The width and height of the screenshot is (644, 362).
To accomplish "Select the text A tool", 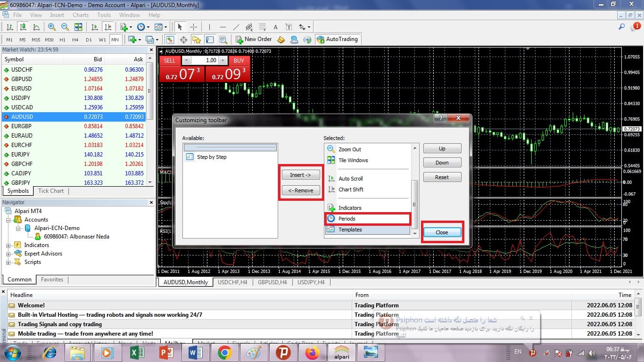I will [x=276, y=27].
